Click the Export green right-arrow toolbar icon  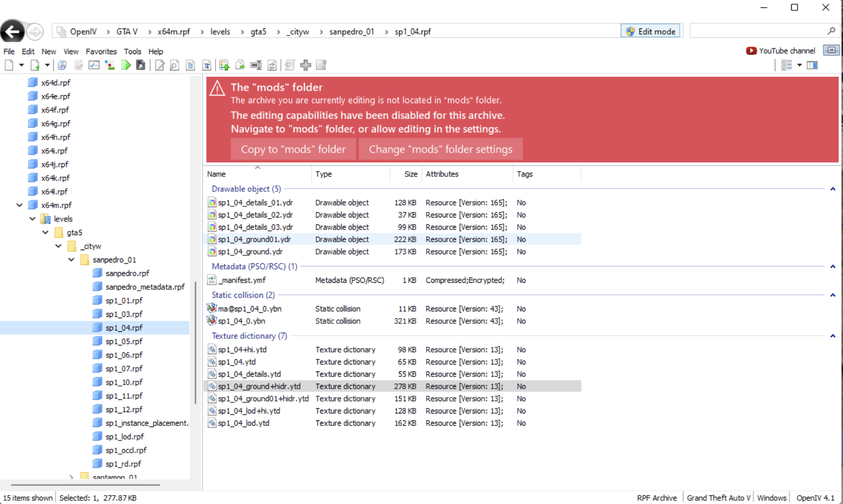point(240,65)
